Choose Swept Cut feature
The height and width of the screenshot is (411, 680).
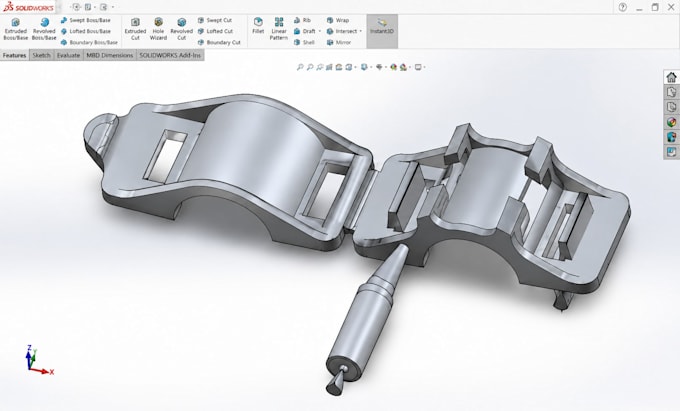[x=215, y=20]
